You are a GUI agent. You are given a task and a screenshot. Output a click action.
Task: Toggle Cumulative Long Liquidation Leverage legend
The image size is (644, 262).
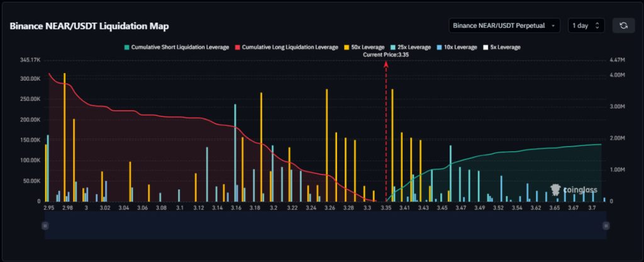tap(286, 47)
